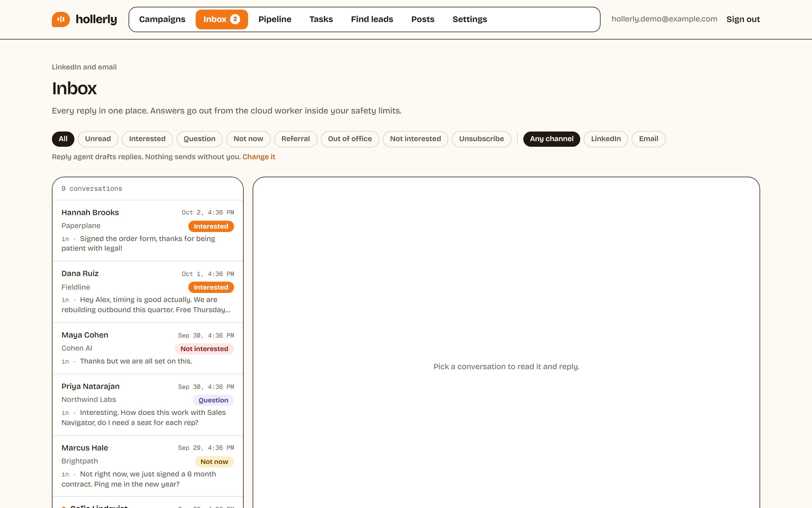Image resolution: width=812 pixels, height=508 pixels.
Task: Click the 9 conversations count label
Action: coord(92,189)
